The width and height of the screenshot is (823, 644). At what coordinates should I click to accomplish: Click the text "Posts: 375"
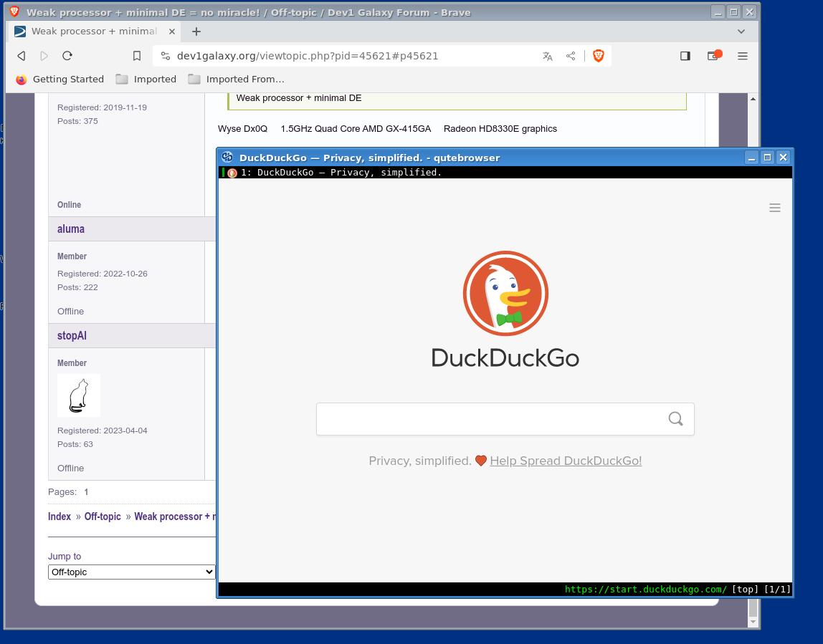pos(77,121)
